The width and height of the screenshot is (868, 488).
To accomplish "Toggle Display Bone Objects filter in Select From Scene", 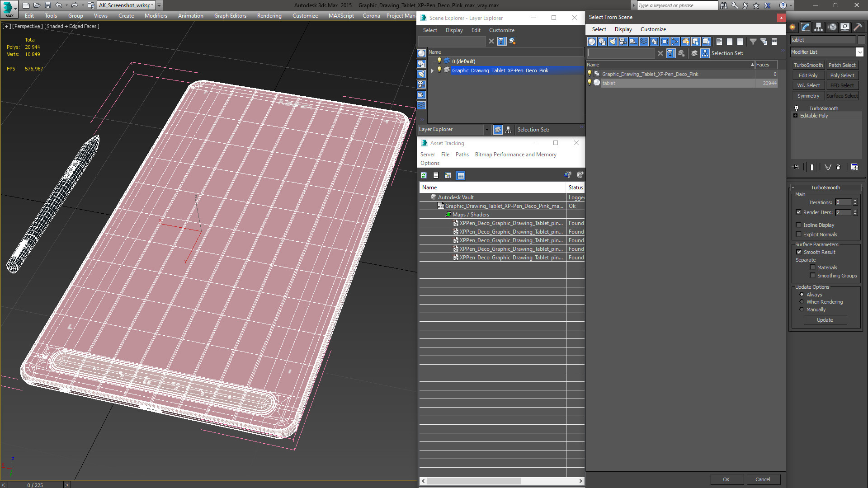I will 675,42.
